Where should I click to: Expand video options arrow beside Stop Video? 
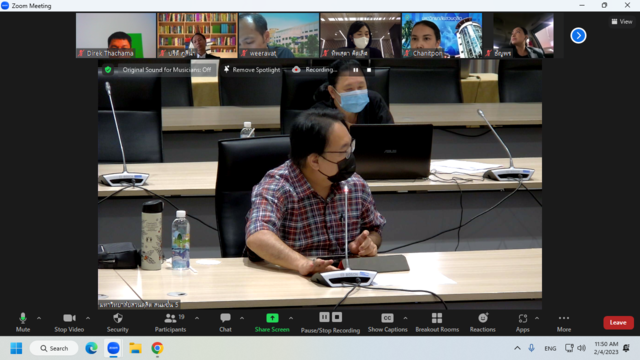click(88, 318)
